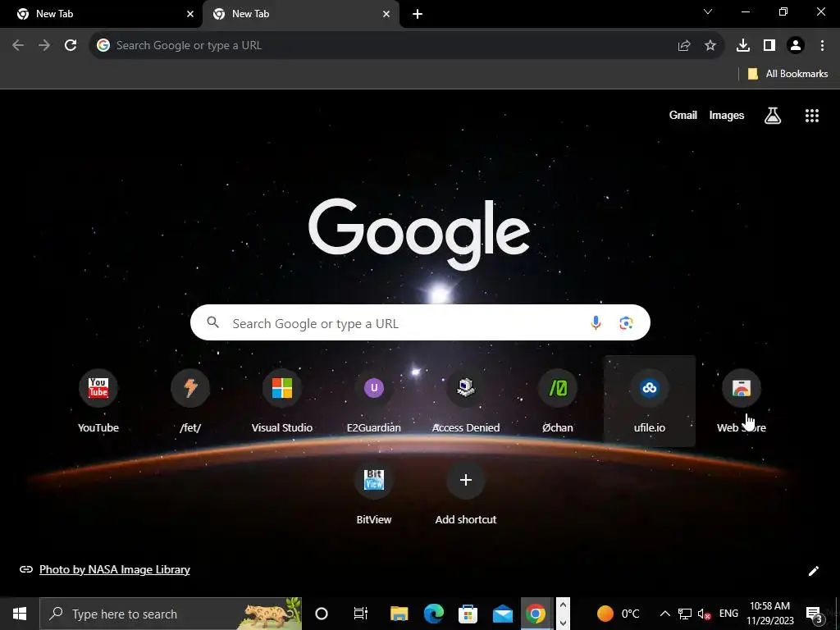Reload the current page

[x=71, y=45]
